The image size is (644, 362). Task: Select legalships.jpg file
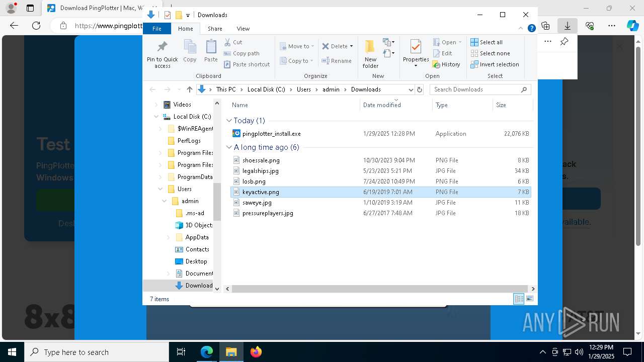coord(380,171)
